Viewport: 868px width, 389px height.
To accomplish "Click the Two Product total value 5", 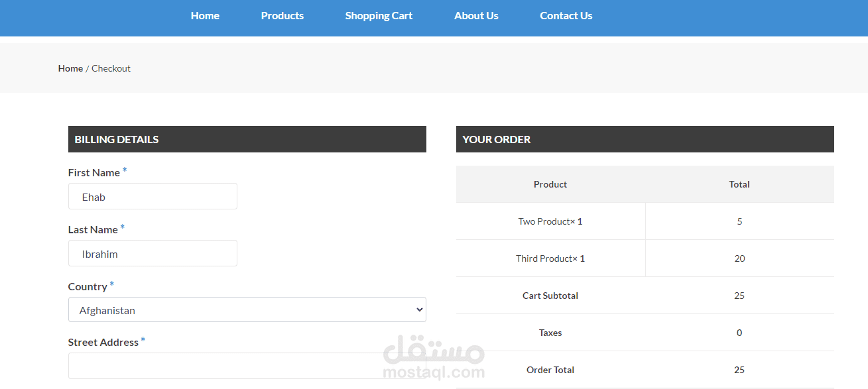I will point(739,221).
